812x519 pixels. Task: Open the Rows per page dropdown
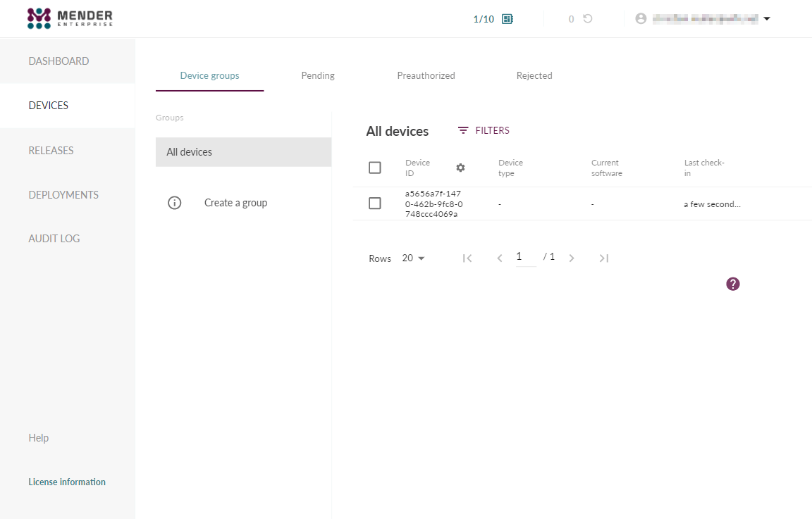point(414,258)
